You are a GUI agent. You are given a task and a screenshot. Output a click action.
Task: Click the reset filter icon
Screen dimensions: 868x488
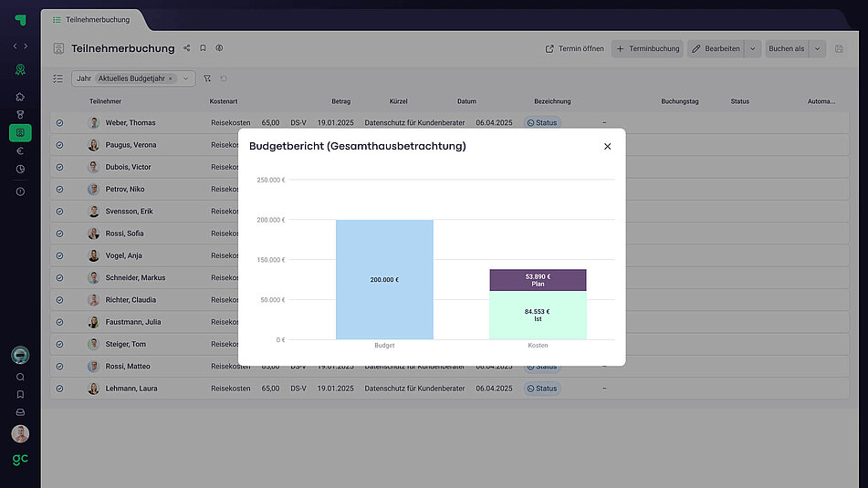[224, 79]
